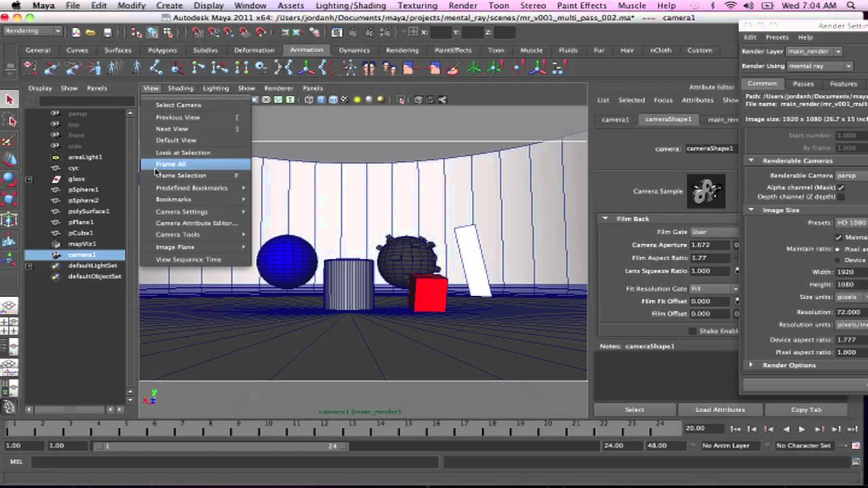Select the arrow Select tool in toolbox
Screen dimensions: 868x488
pos(9,100)
